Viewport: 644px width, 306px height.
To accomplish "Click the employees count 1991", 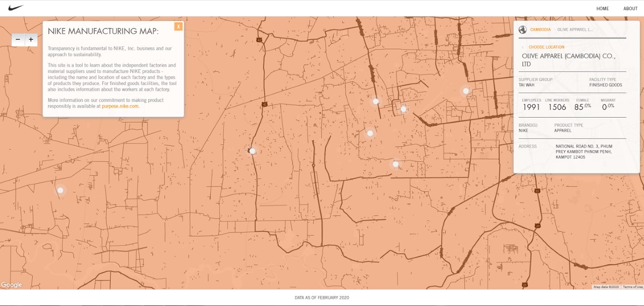I will tap(531, 107).
